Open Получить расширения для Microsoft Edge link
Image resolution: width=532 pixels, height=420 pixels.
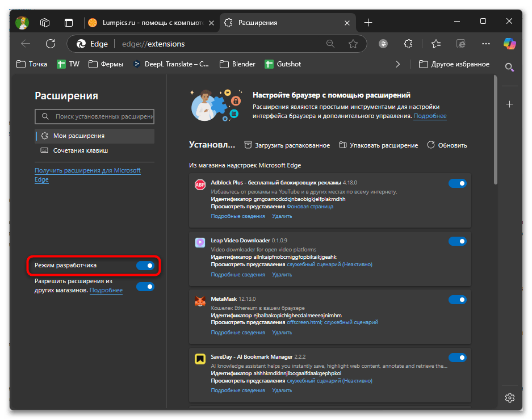(x=87, y=175)
